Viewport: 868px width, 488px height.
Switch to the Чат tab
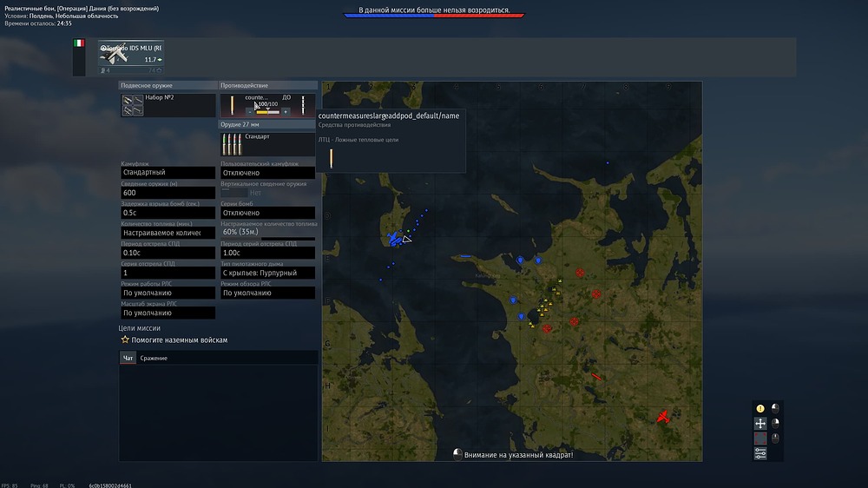[x=128, y=358]
